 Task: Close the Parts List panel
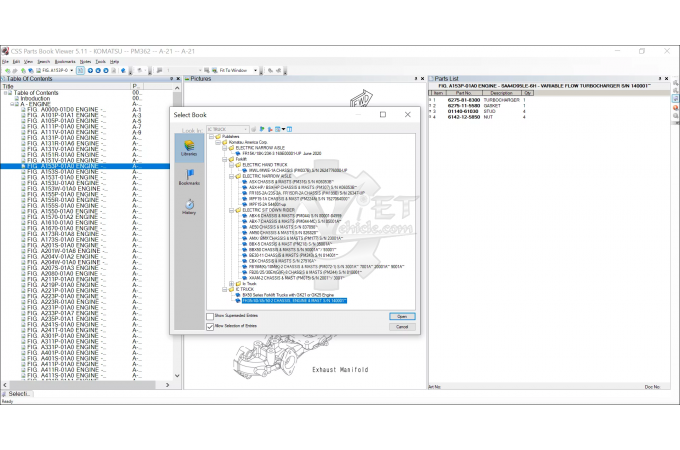click(x=667, y=79)
